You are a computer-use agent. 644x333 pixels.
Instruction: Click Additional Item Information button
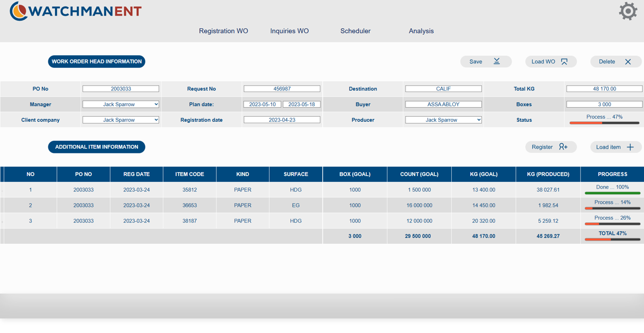click(97, 147)
